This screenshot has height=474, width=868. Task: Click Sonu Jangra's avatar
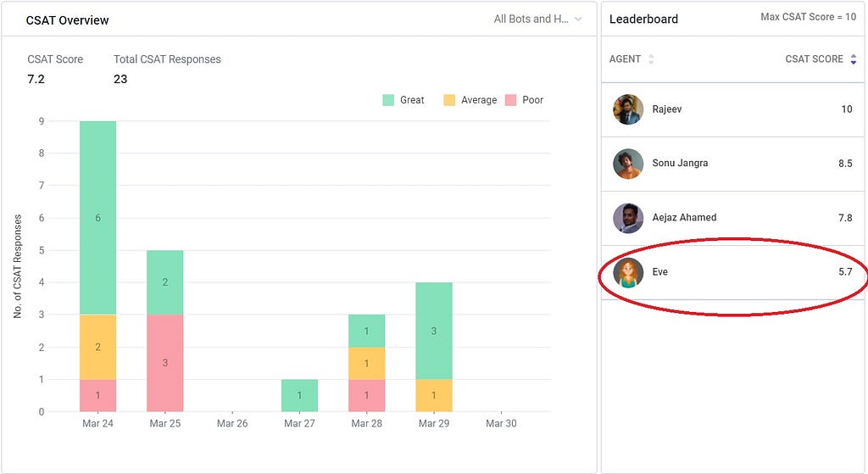[x=628, y=164]
